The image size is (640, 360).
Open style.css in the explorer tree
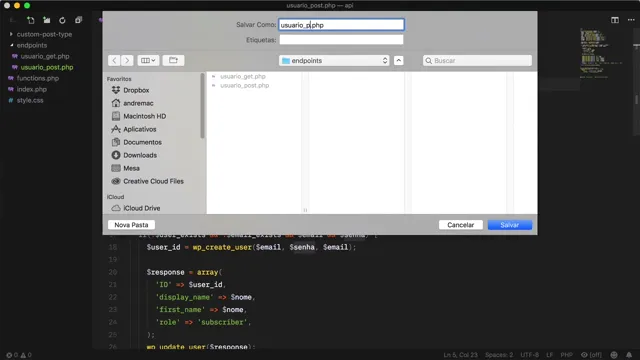tap(30, 100)
